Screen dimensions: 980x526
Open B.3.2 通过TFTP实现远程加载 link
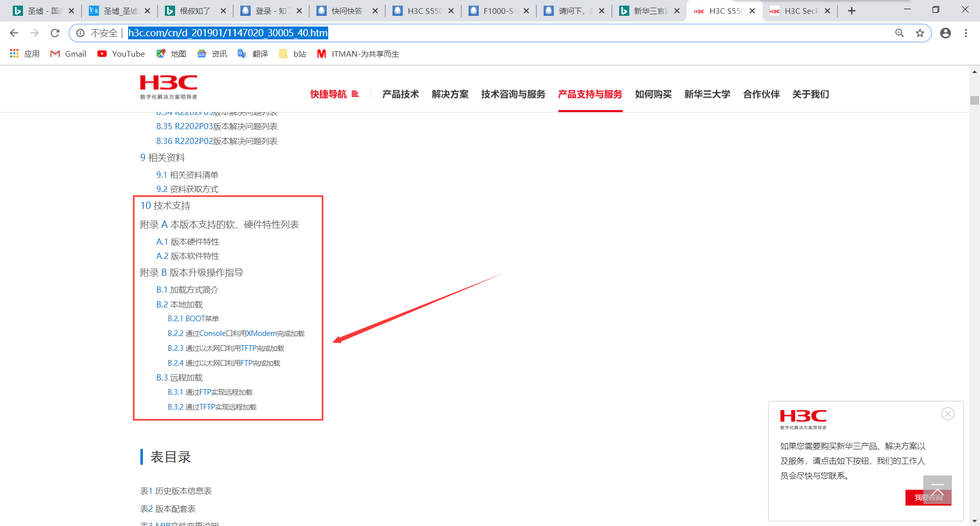click(212, 407)
